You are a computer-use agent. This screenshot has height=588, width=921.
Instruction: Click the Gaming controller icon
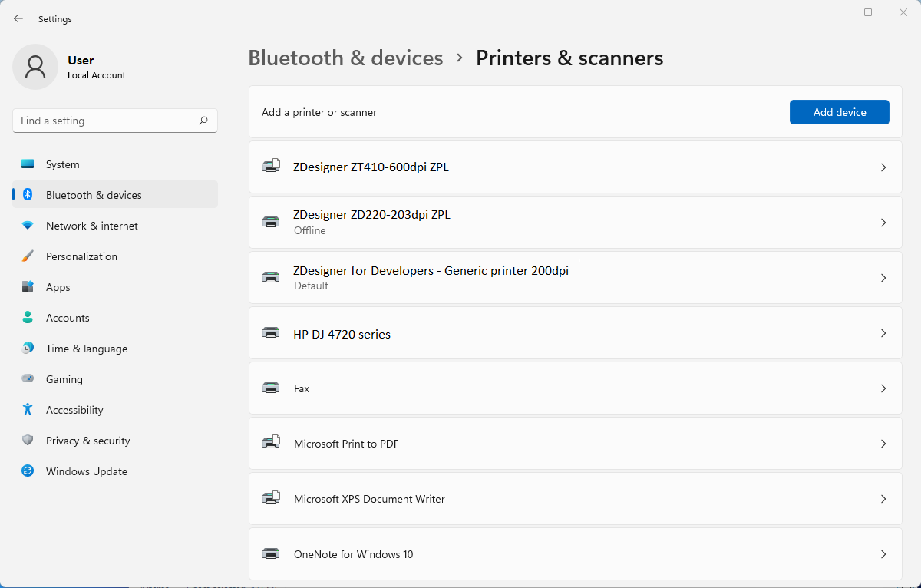(28, 379)
